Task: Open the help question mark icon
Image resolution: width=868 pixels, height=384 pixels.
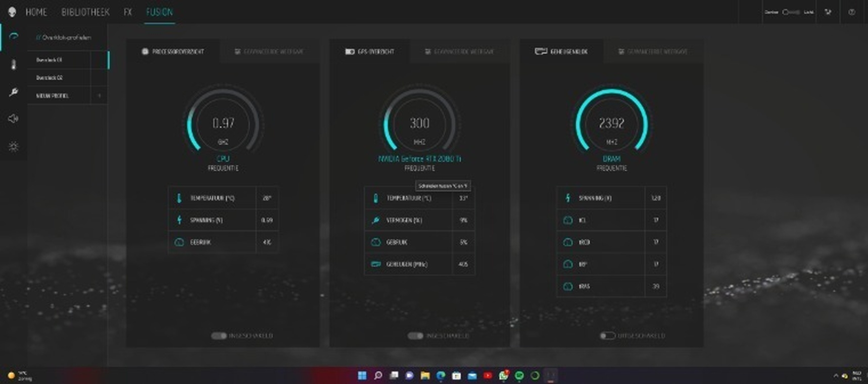Action: [x=852, y=12]
